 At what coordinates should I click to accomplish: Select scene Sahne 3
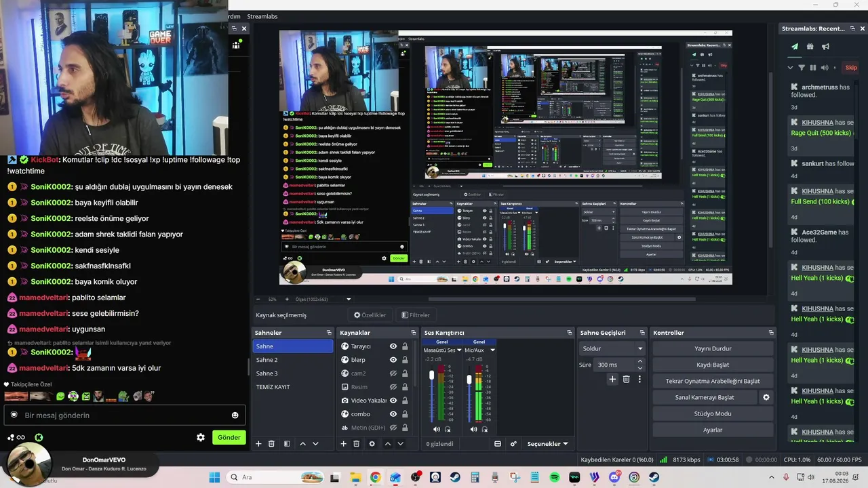[x=293, y=373]
